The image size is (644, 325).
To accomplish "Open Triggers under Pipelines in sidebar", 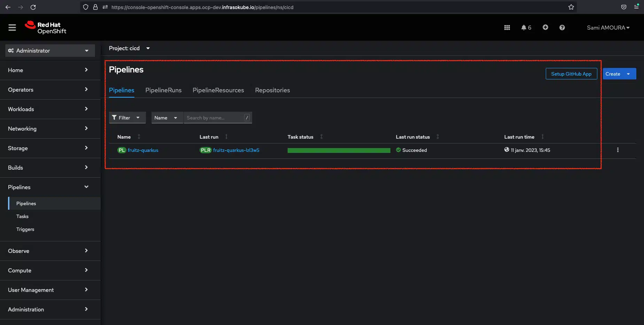I will 25,229.
